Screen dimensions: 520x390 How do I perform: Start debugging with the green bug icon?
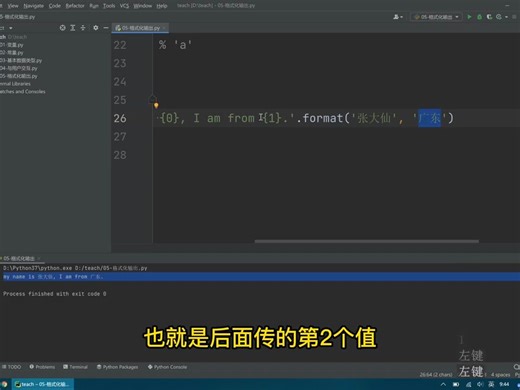[x=479, y=17]
